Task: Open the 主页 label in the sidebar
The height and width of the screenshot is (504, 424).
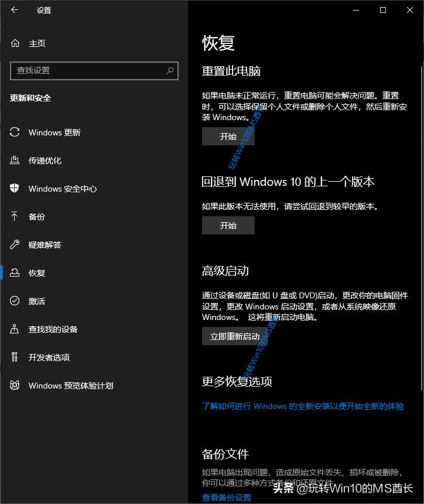Action: tap(37, 43)
